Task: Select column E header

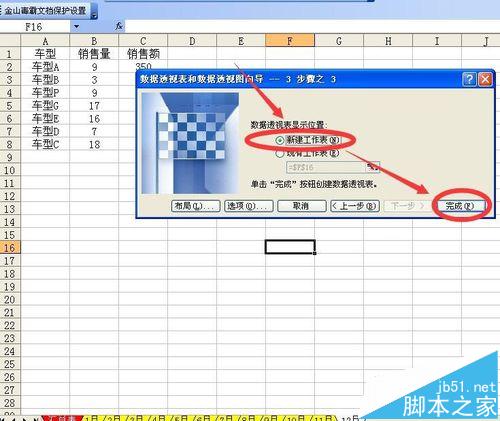Action: [241, 41]
